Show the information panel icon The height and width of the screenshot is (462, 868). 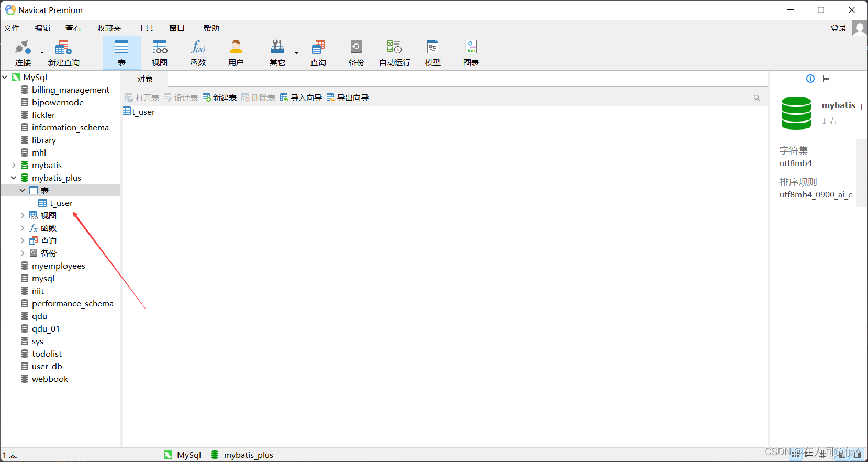click(x=810, y=79)
